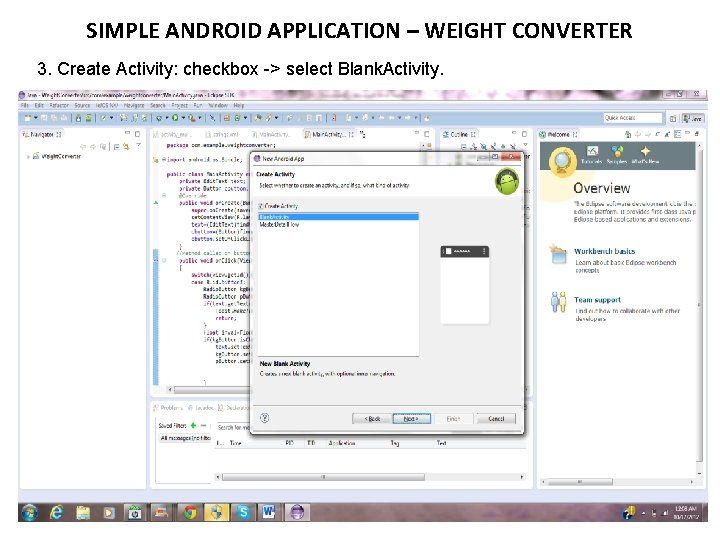Click the Eclipse icon on the taskbar
The width and height of the screenshot is (720, 540).
pyautogui.click(x=297, y=512)
